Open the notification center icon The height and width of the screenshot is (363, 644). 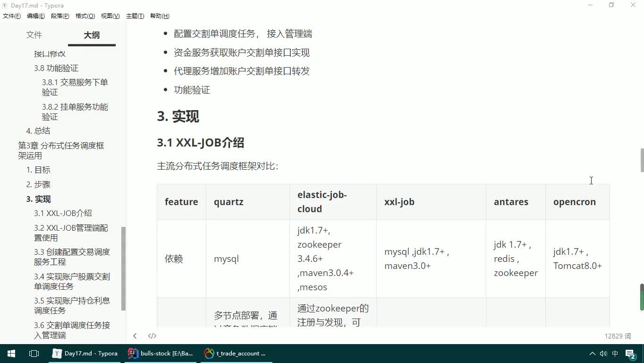coord(631,354)
